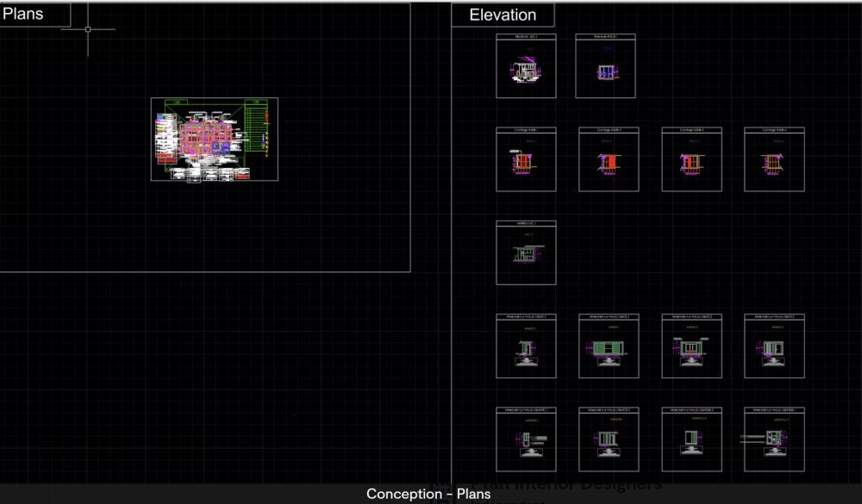Click the Elevation section label
This screenshot has height=504, width=862.
[503, 15]
